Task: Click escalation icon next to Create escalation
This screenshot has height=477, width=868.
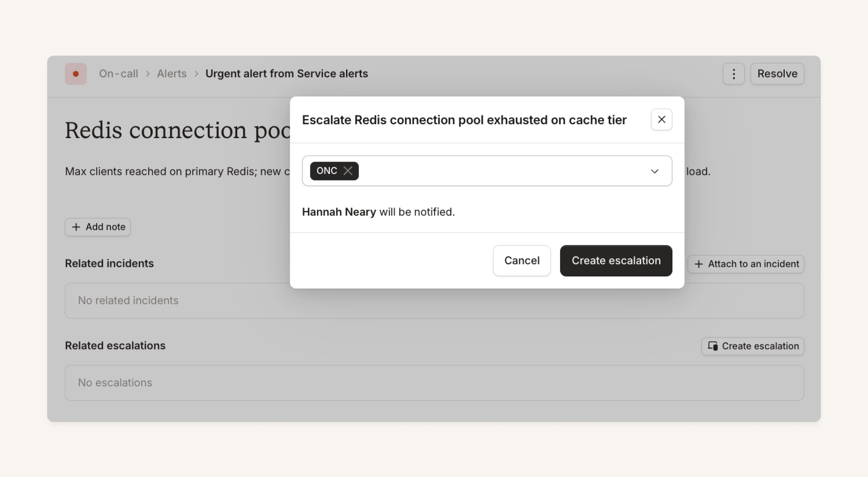Action: click(x=713, y=346)
